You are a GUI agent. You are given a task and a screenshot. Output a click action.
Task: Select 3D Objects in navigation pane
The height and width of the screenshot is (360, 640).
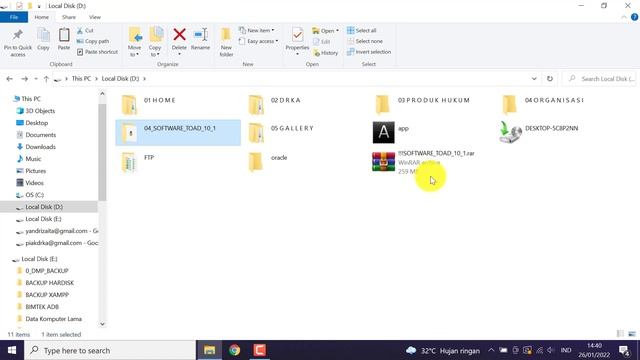pyautogui.click(x=40, y=111)
